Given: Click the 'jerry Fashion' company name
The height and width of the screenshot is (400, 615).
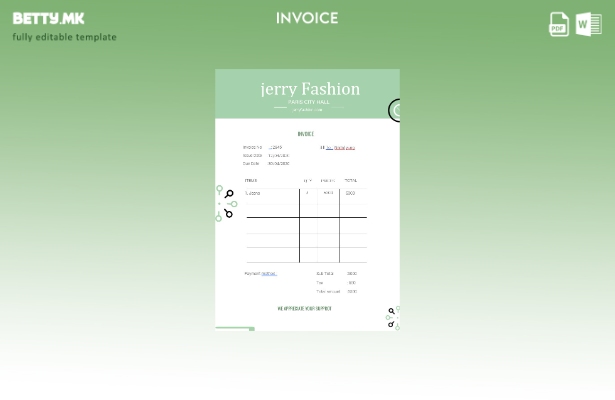Looking at the screenshot, I should 309,89.
